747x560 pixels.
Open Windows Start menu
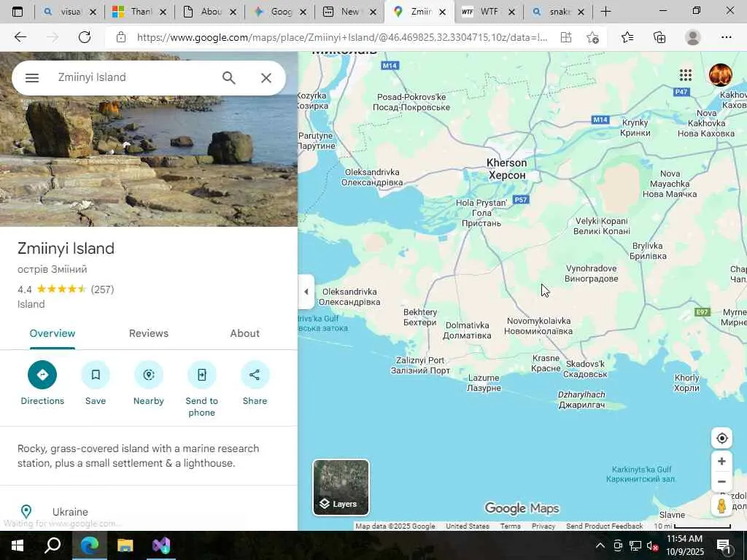(17, 545)
